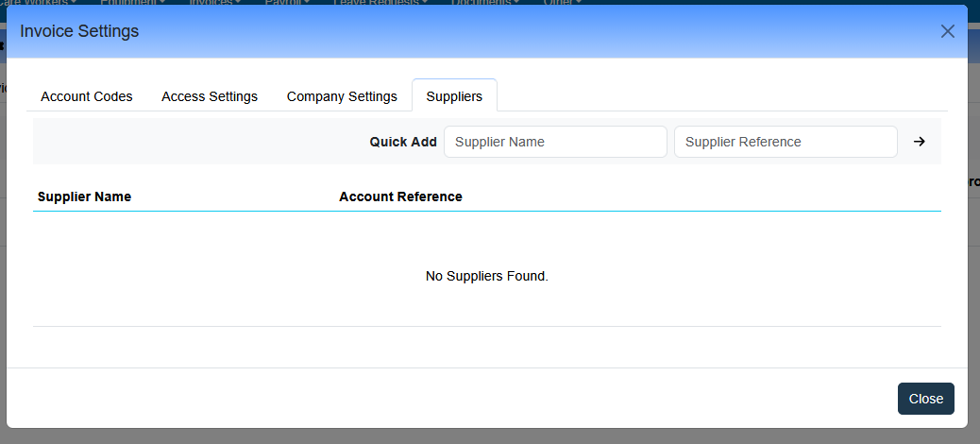Click the No Suppliers Found message
Image resolution: width=980 pixels, height=444 pixels.
[487, 276]
